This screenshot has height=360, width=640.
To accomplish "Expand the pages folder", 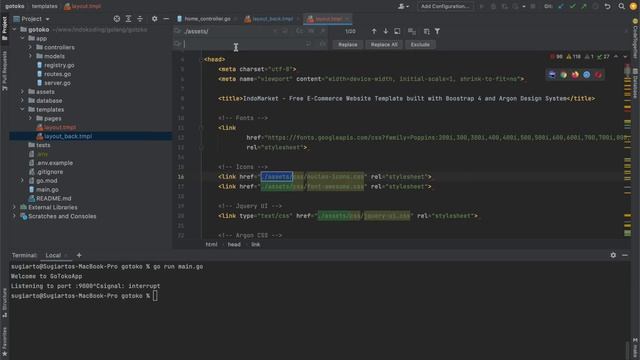I will (31, 118).
